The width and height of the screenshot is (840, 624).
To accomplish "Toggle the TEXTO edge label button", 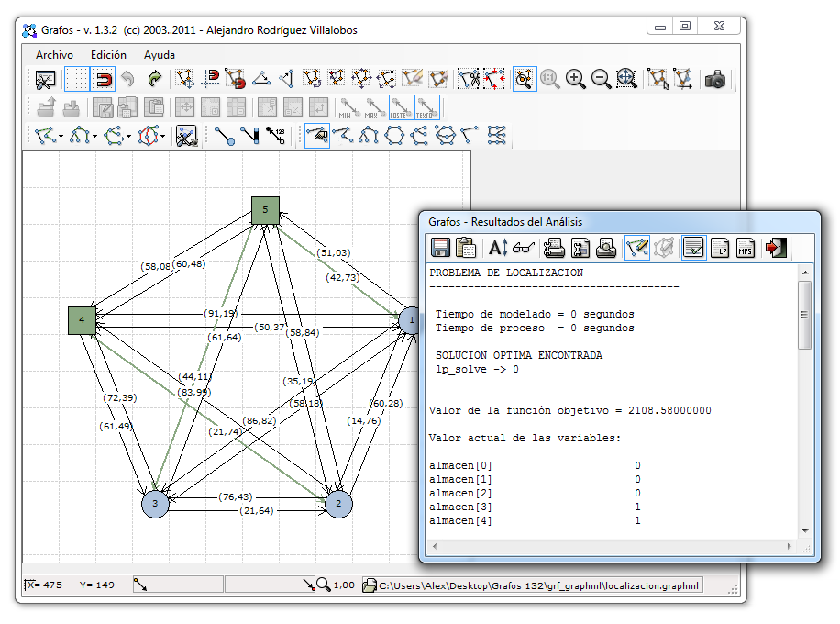I will (426, 107).
